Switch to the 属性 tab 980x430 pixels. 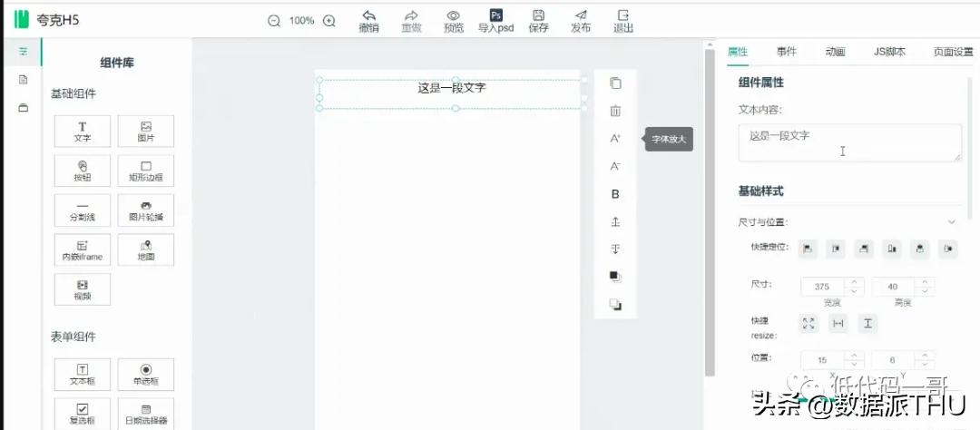click(x=738, y=52)
